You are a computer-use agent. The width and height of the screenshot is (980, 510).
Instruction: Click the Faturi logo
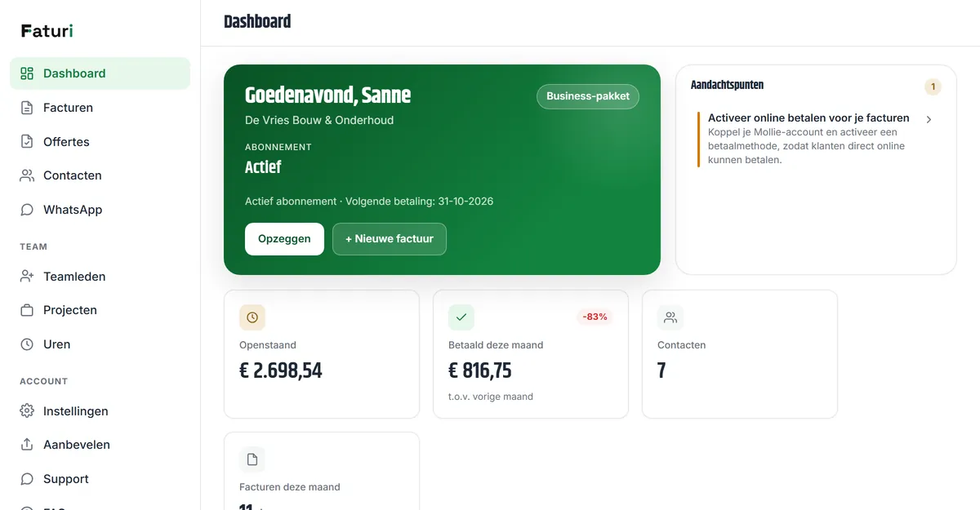47,31
